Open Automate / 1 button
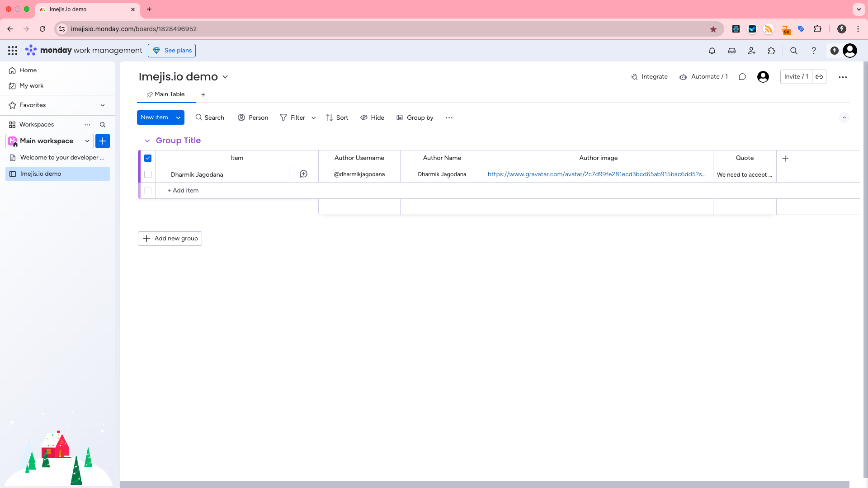This screenshot has height=488, width=868. pyautogui.click(x=704, y=77)
